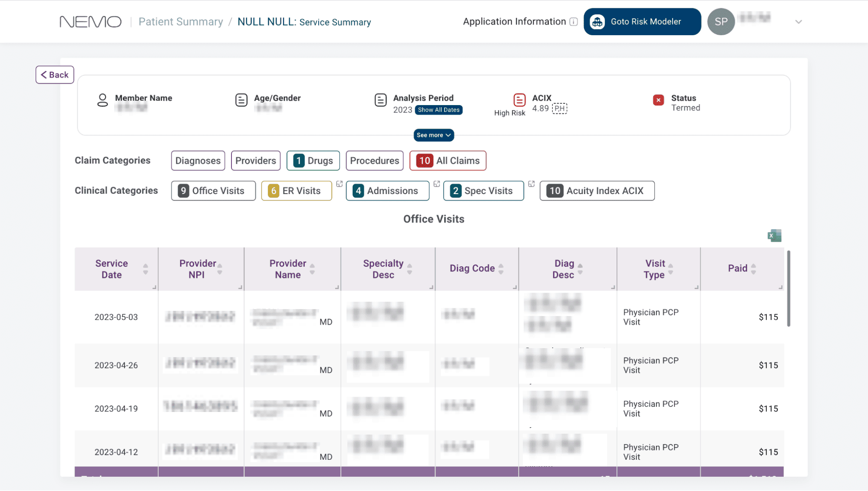
Task: Click the dashed PH badge beside ACIX
Action: tap(559, 109)
